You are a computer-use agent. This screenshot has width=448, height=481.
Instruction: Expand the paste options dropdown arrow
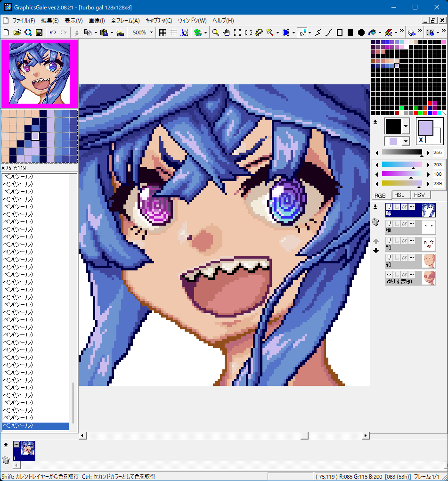click(x=111, y=33)
